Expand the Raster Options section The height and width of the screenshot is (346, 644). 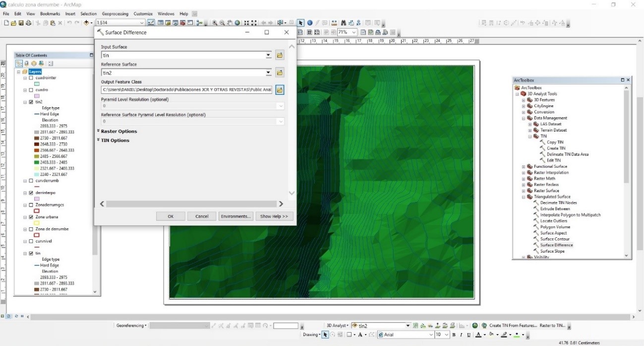pyautogui.click(x=119, y=132)
